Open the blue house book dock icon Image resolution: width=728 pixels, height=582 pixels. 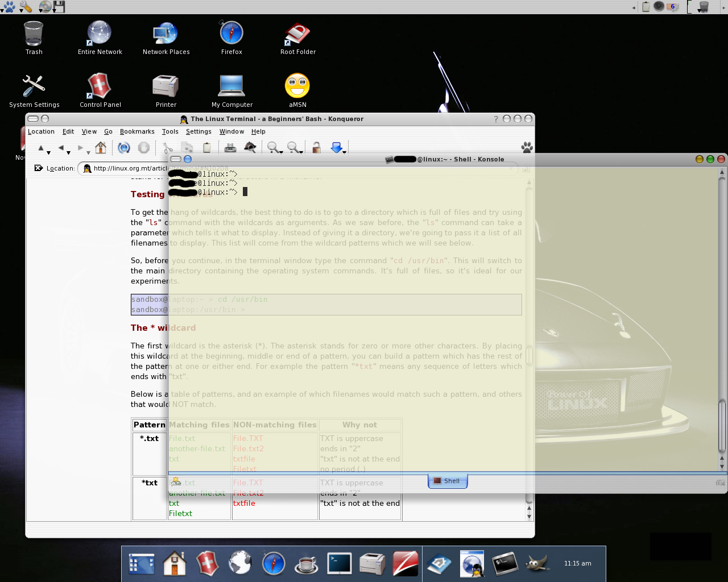point(439,564)
